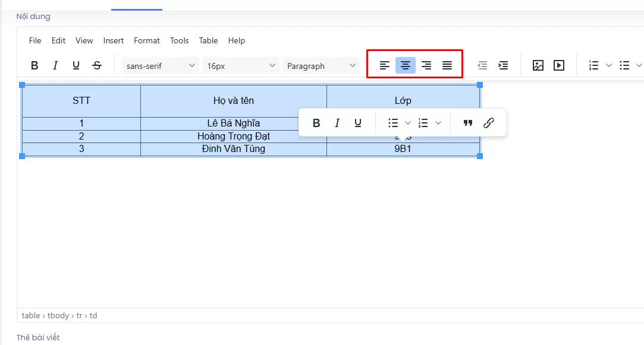Justify the text alignment
644x345 pixels.
447,65
